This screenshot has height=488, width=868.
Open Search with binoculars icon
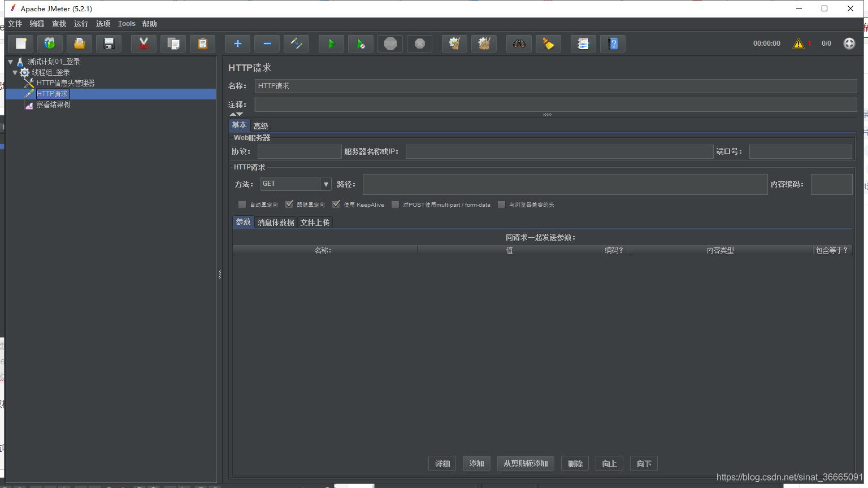coord(519,43)
